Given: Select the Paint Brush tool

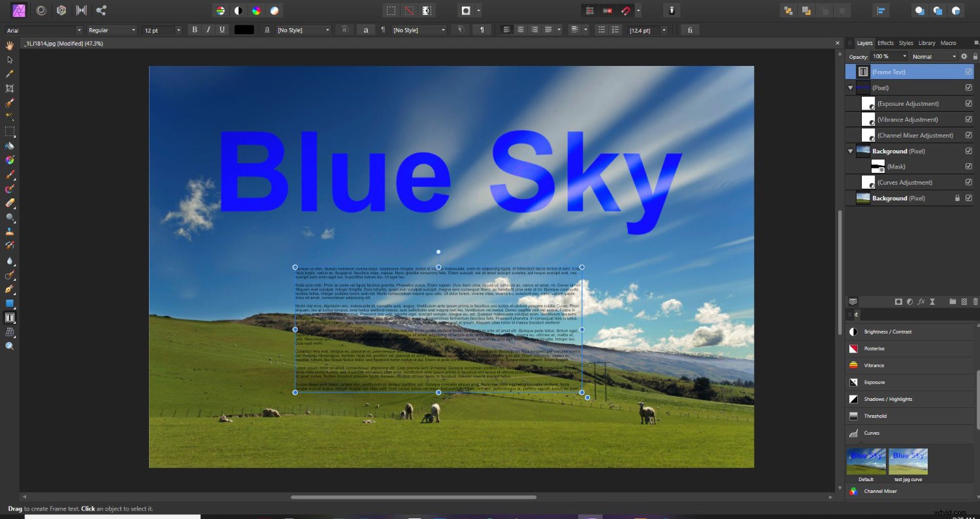Looking at the screenshot, I should [9, 174].
